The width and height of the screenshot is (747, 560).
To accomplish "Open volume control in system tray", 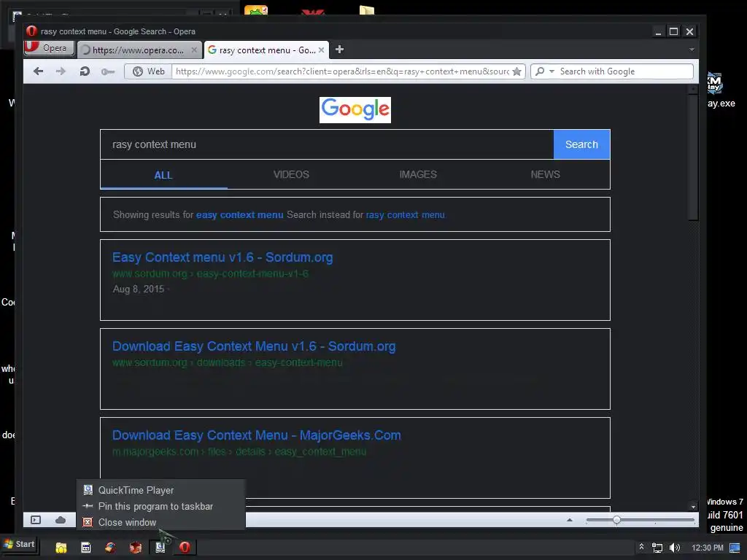I will (x=675, y=548).
